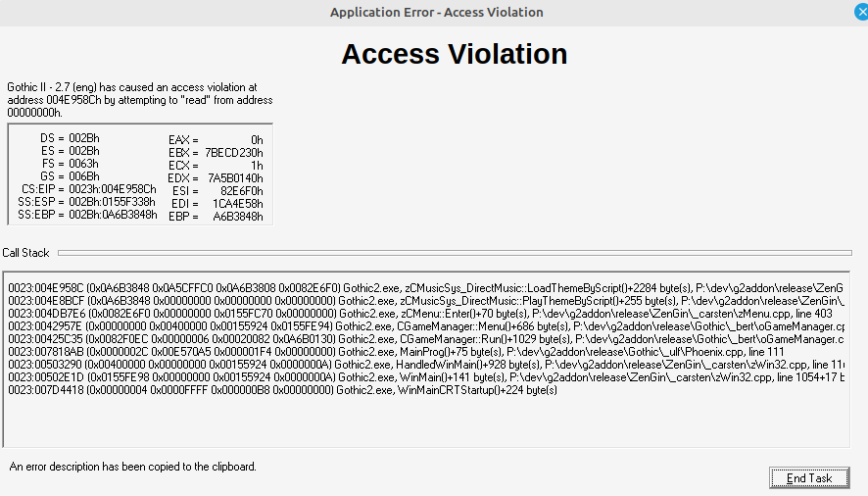Click the EDI register value 1CA4E58h
The width and height of the screenshot is (868, 496).
pos(238,203)
